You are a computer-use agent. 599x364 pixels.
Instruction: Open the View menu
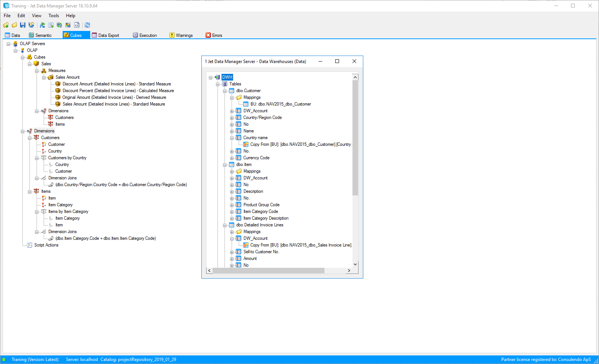37,16
